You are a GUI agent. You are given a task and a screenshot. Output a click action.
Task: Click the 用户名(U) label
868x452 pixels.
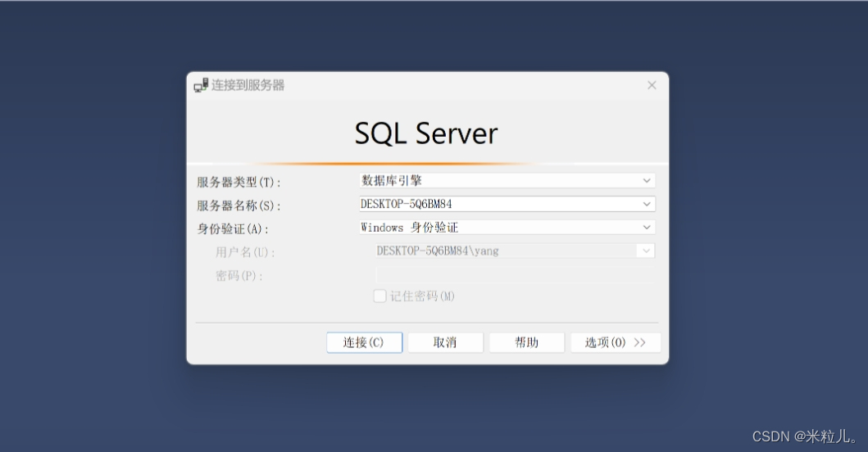coord(245,252)
